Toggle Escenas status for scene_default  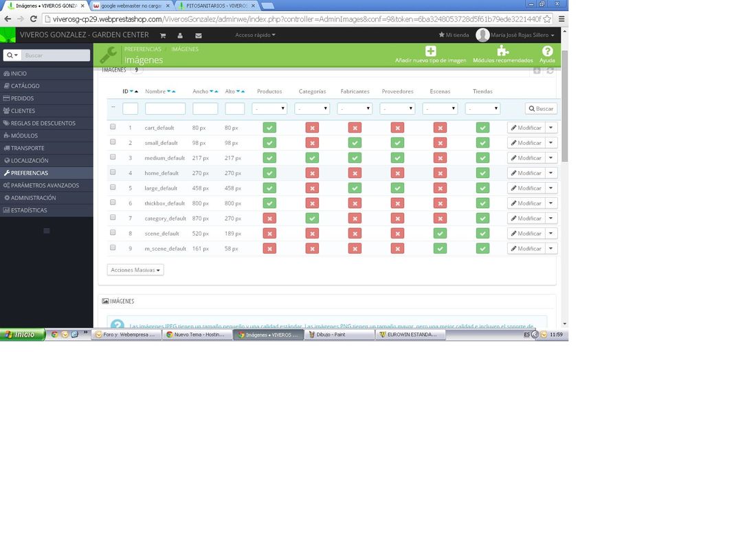coord(440,234)
